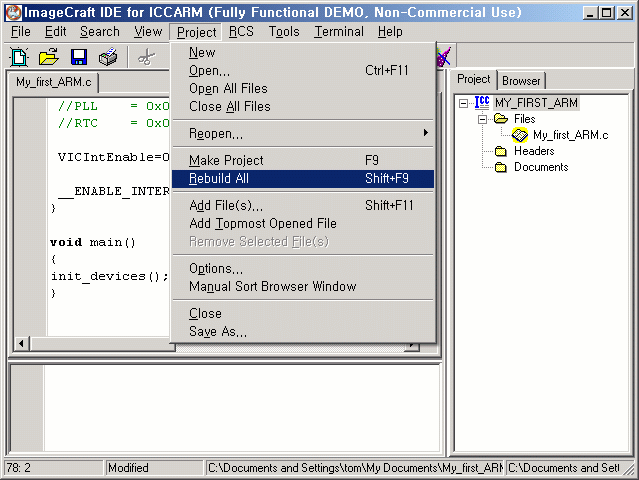This screenshot has height=480, width=639.
Task: Select Make Project menu entry
Action: point(303,161)
